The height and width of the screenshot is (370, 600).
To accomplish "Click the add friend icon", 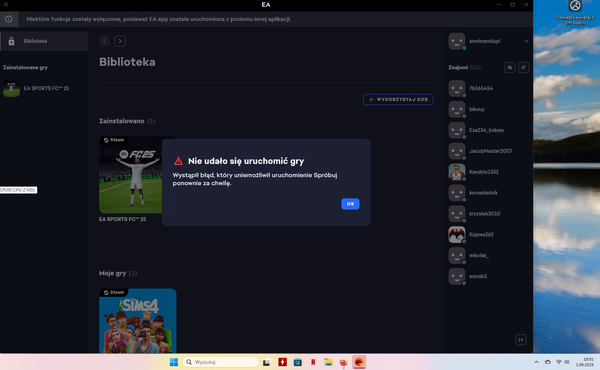I will [x=523, y=68].
